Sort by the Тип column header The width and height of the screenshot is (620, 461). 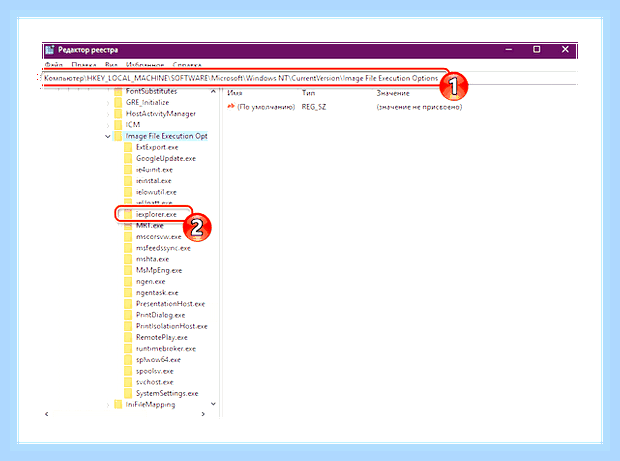point(308,93)
